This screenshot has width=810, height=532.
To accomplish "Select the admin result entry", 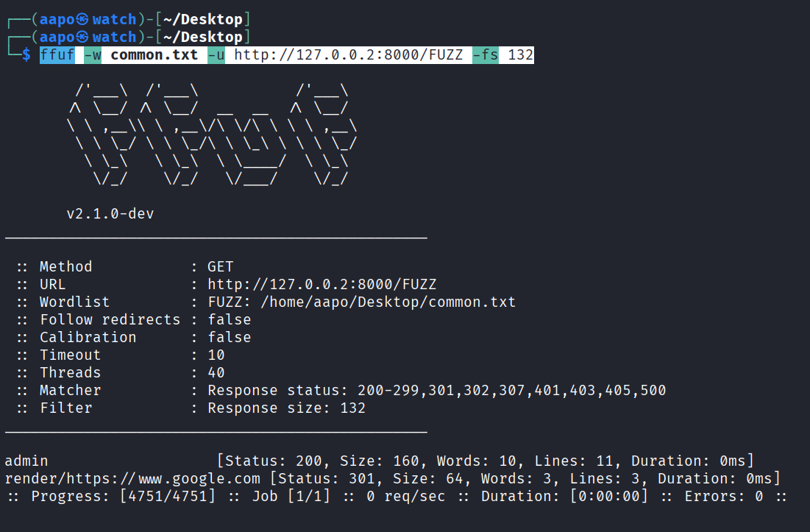I will [x=26, y=461].
